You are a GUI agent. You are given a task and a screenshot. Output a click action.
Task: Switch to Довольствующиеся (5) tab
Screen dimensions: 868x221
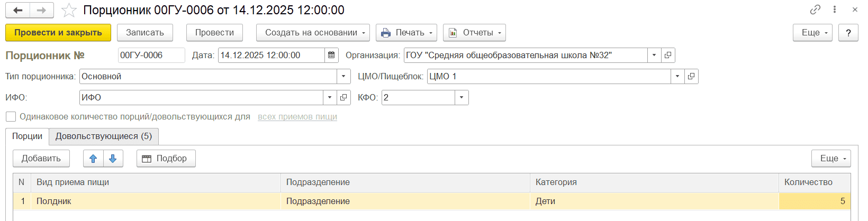104,136
